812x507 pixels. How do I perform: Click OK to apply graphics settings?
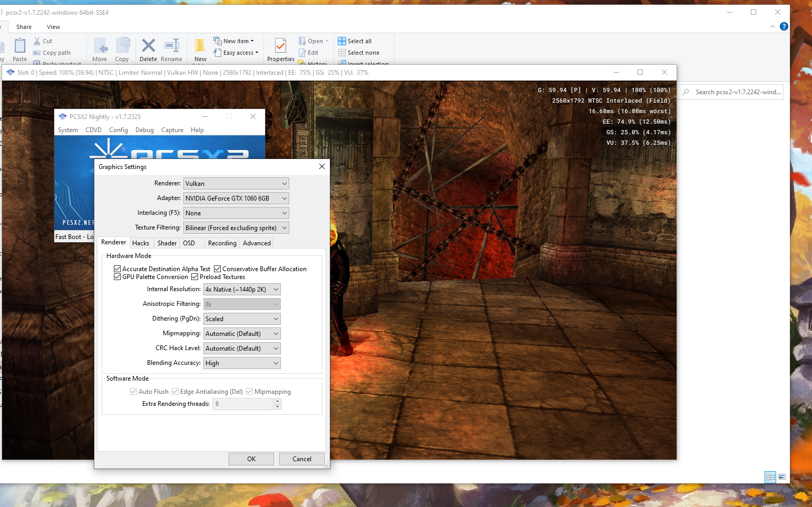(x=251, y=459)
